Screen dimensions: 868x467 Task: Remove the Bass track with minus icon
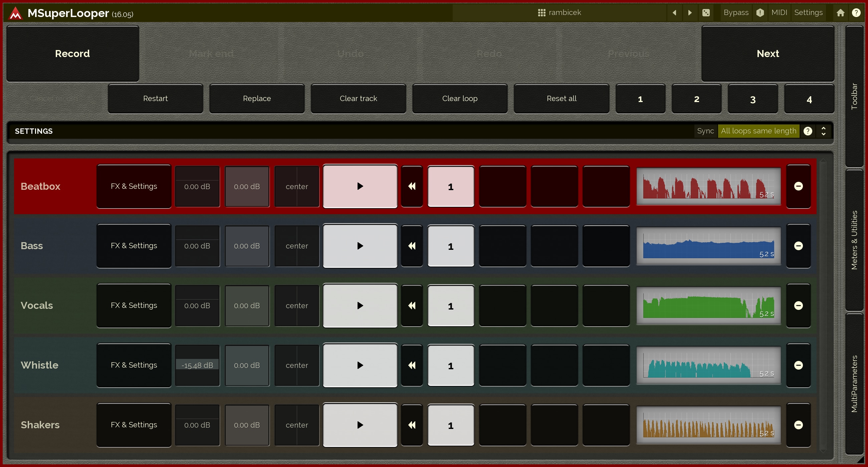[798, 246]
